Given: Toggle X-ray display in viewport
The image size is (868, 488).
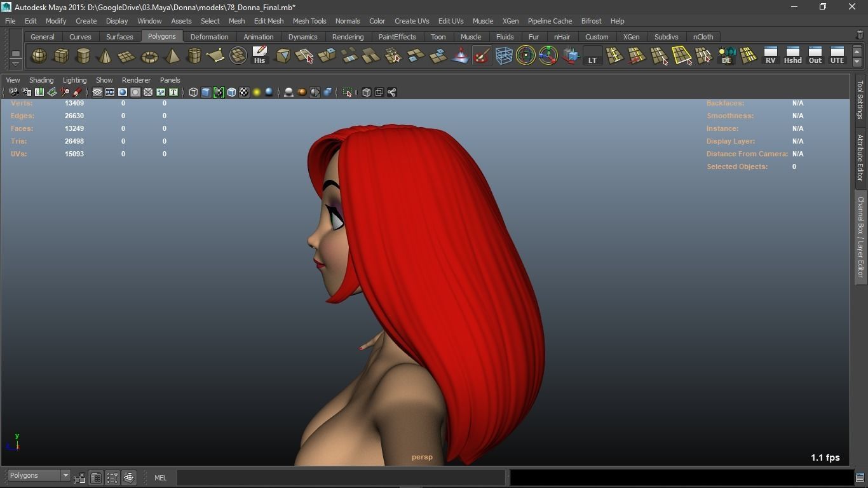Looking at the screenshot, I should tap(367, 92).
